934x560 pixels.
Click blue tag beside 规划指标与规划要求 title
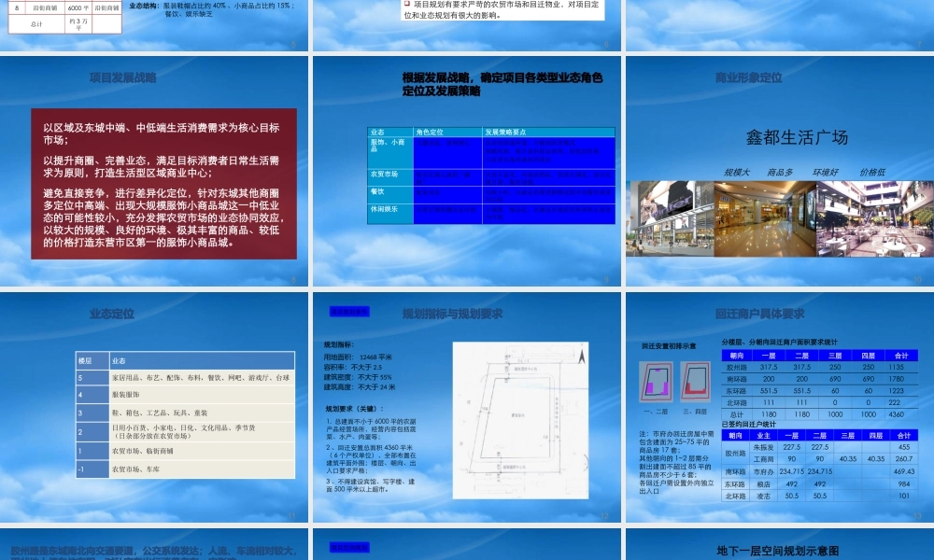click(x=349, y=311)
